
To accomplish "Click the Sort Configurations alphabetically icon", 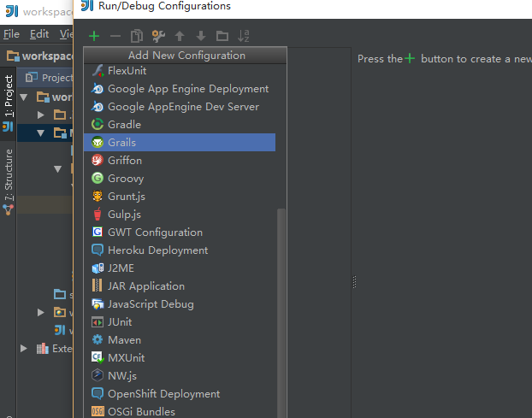I will [x=244, y=36].
